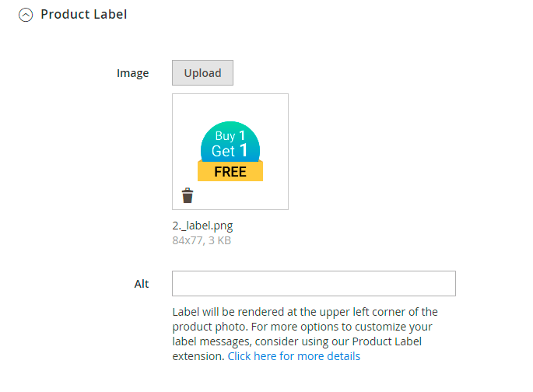Click the 2._label.png file name

click(202, 226)
